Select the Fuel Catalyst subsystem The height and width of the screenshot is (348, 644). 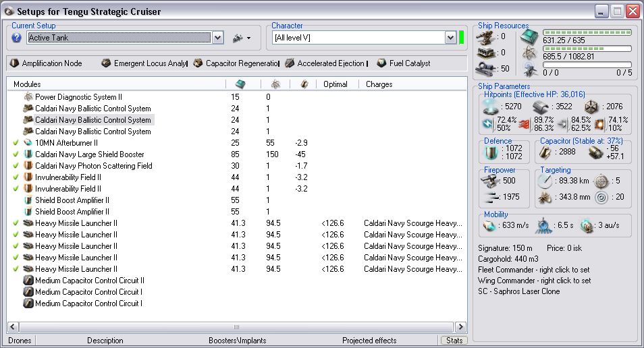point(404,63)
